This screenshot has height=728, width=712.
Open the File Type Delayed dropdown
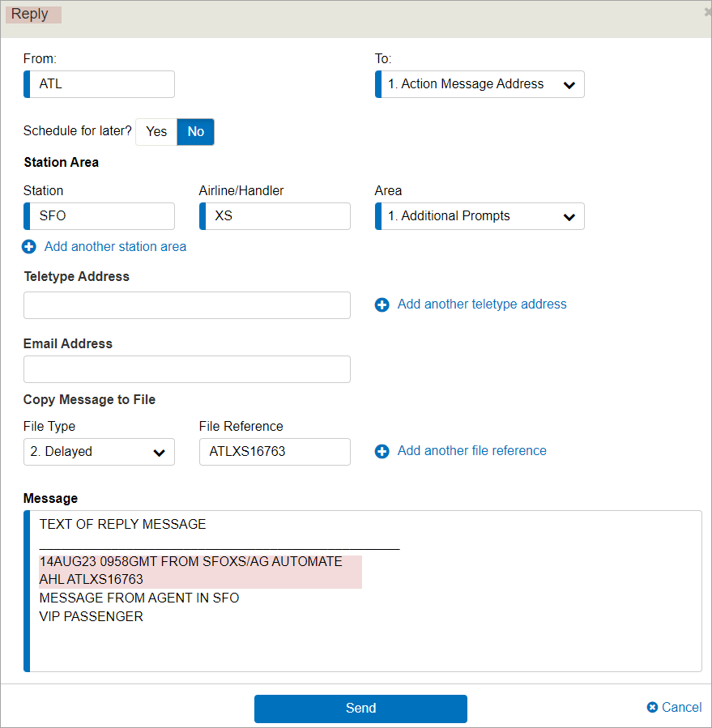(99, 452)
